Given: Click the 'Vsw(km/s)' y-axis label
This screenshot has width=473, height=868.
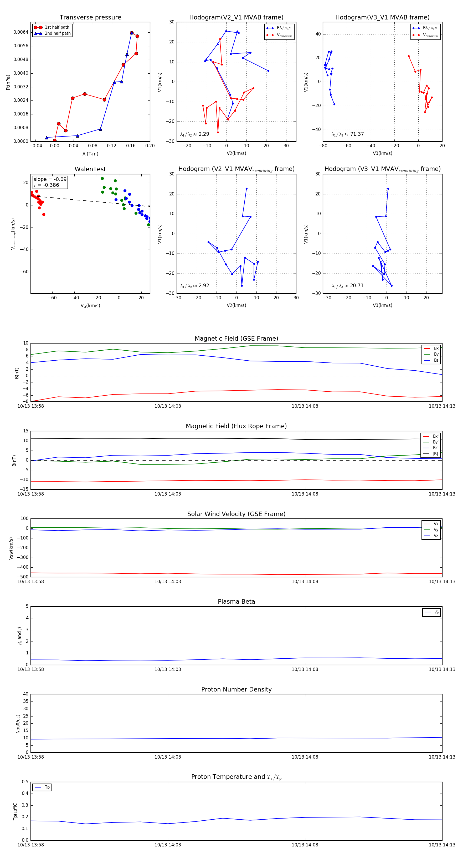Looking at the screenshot, I should (x=11, y=548).
